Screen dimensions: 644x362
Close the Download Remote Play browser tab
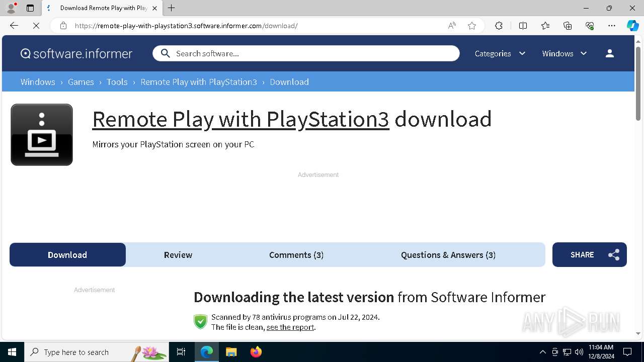tap(154, 8)
